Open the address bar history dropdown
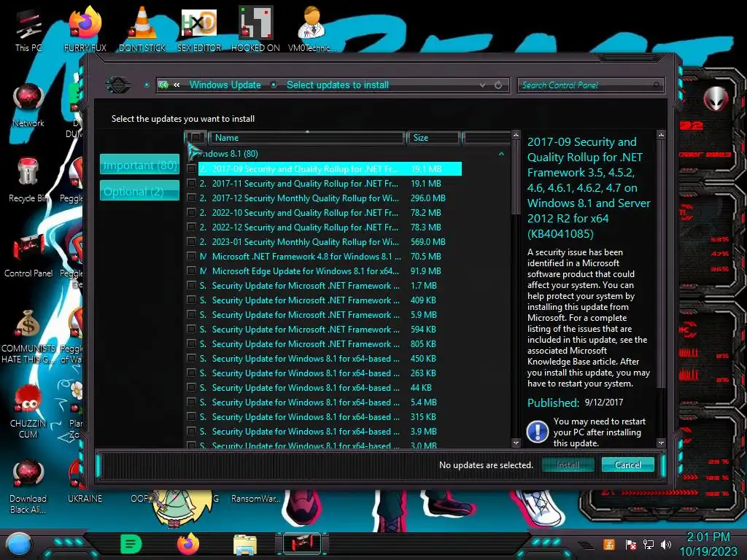Screen dimensions: 747x560 coord(483,85)
